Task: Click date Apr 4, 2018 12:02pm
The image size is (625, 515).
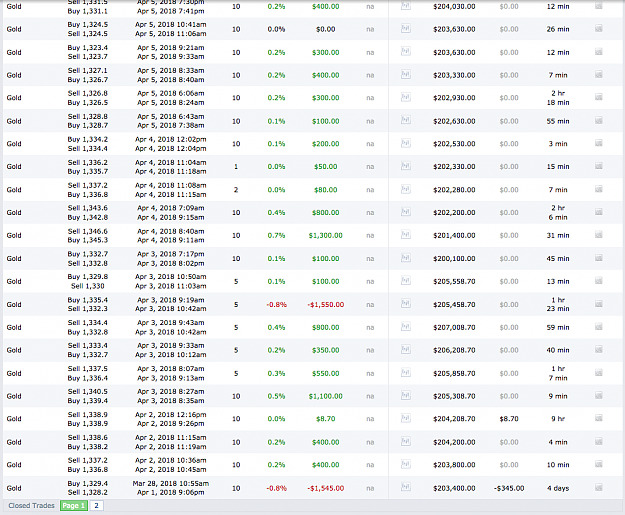Action: point(171,139)
